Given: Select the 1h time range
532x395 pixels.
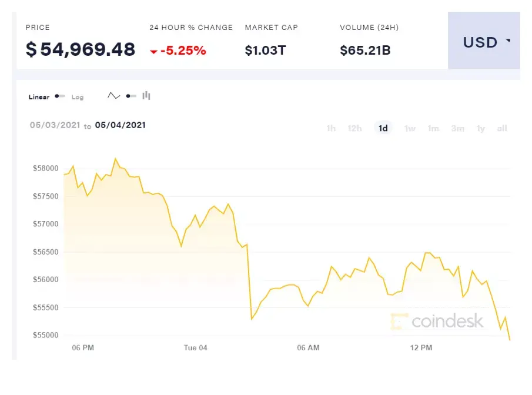Looking at the screenshot, I should coord(331,128).
